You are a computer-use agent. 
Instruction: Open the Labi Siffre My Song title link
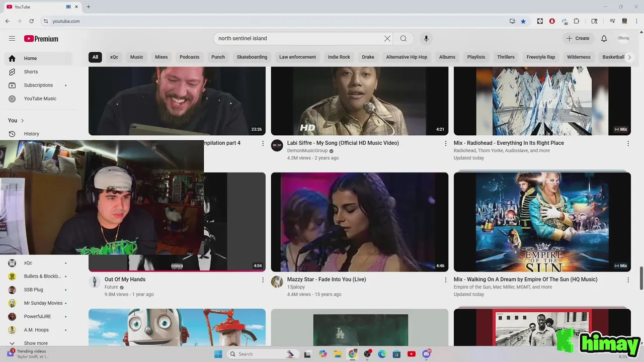coord(343,143)
